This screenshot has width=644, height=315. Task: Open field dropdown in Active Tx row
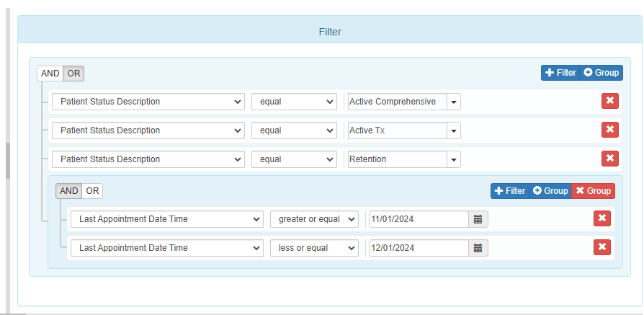click(148, 130)
